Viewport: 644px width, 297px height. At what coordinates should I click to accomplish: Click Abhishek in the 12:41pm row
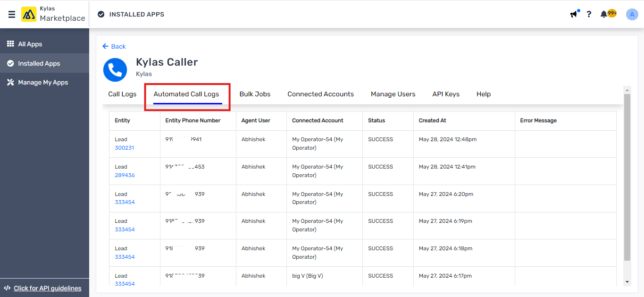[253, 167]
